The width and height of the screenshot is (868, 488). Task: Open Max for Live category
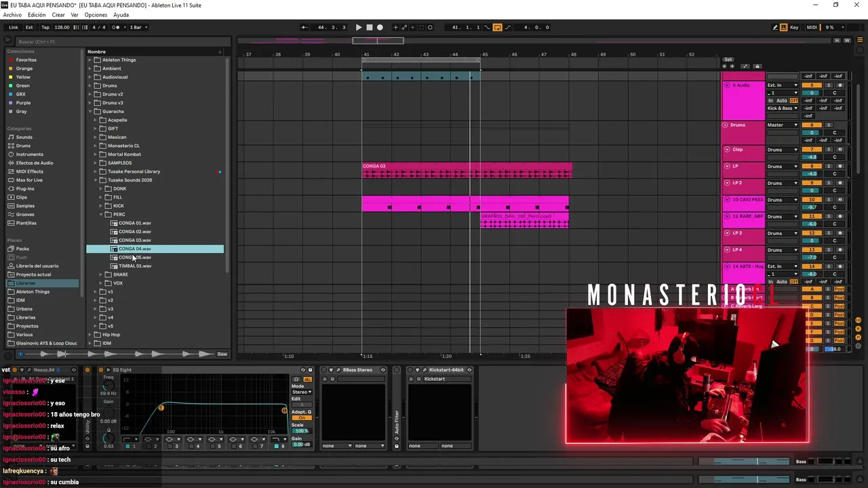point(29,180)
